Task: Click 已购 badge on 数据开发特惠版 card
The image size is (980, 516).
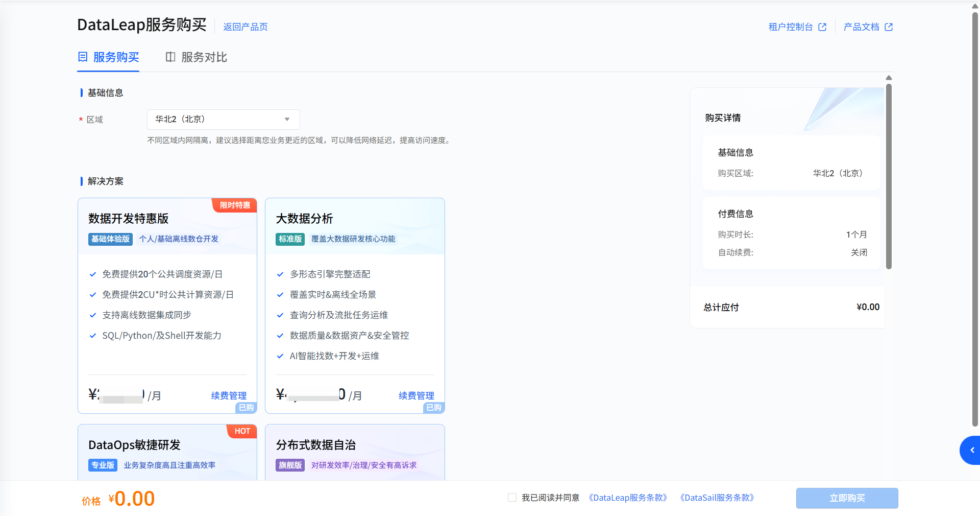Action: [246, 408]
